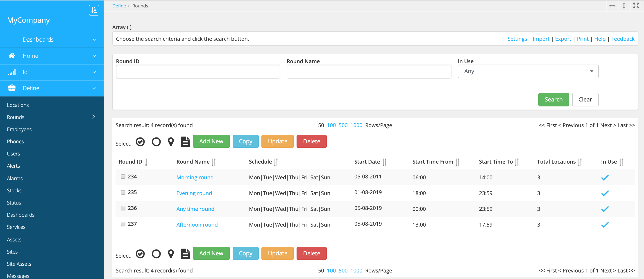Click the top deselect-all empty-circle icon
644x279 pixels.
[156, 142]
